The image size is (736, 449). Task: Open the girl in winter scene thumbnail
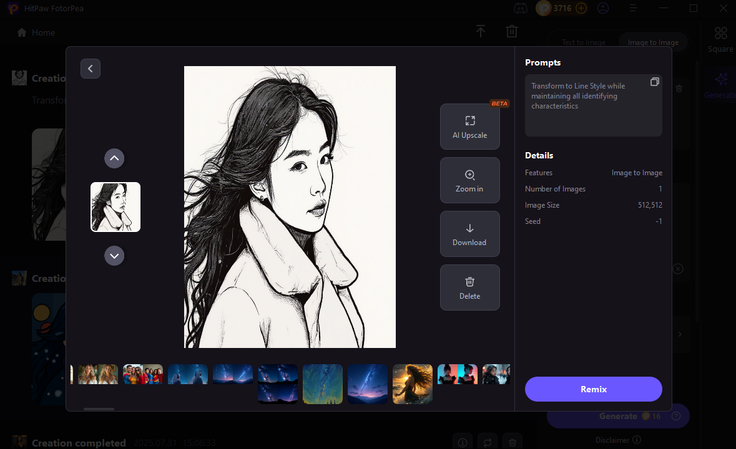pyautogui.click(x=496, y=374)
